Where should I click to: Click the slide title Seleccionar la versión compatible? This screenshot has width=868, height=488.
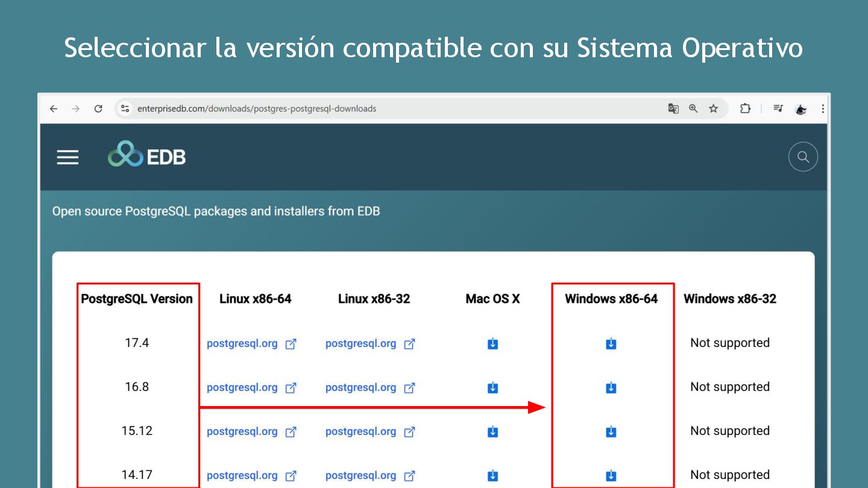433,48
